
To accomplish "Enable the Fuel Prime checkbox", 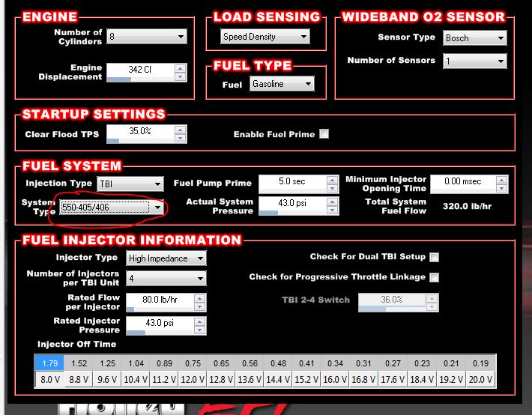I will [324, 134].
